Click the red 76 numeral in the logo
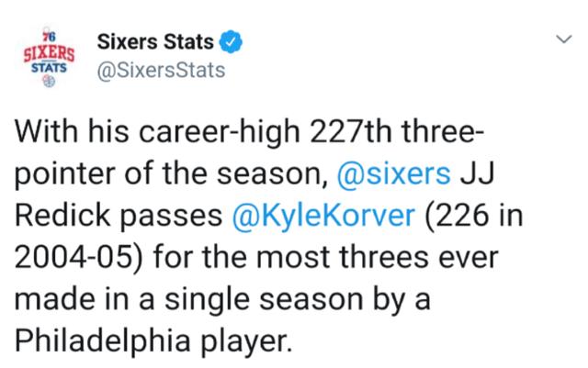 pyautogui.click(x=49, y=37)
